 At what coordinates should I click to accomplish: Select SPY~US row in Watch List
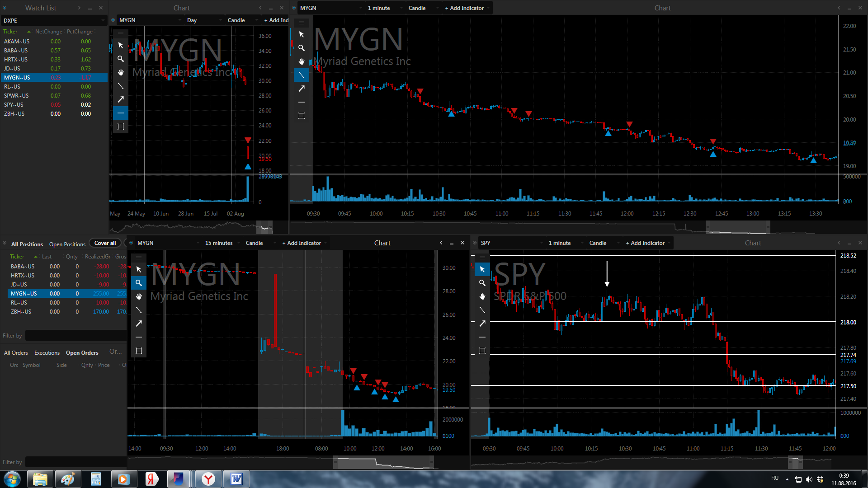pos(54,104)
